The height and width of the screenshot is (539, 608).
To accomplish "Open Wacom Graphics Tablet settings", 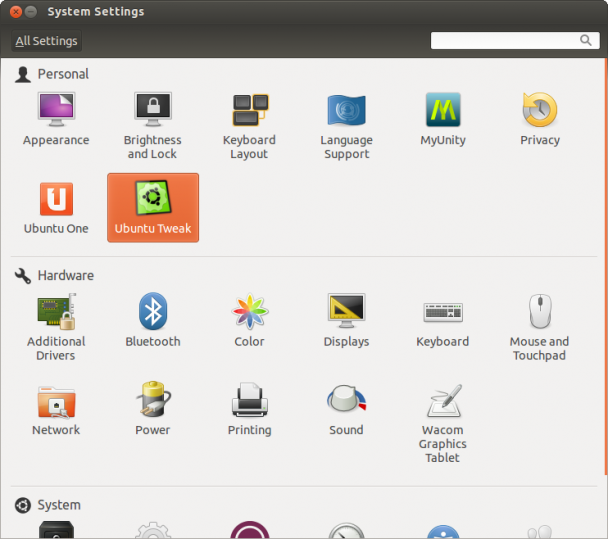I will pyautogui.click(x=443, y=423).
